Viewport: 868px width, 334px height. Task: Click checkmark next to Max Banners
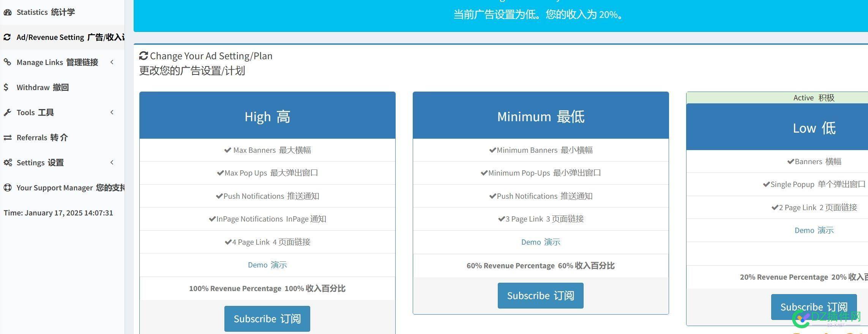[227, 150]
